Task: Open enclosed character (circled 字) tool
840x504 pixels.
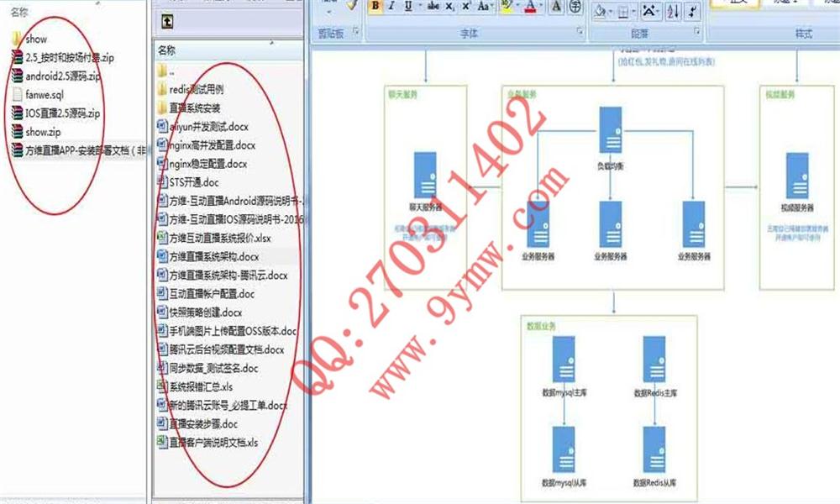Action: coord(576,6)
